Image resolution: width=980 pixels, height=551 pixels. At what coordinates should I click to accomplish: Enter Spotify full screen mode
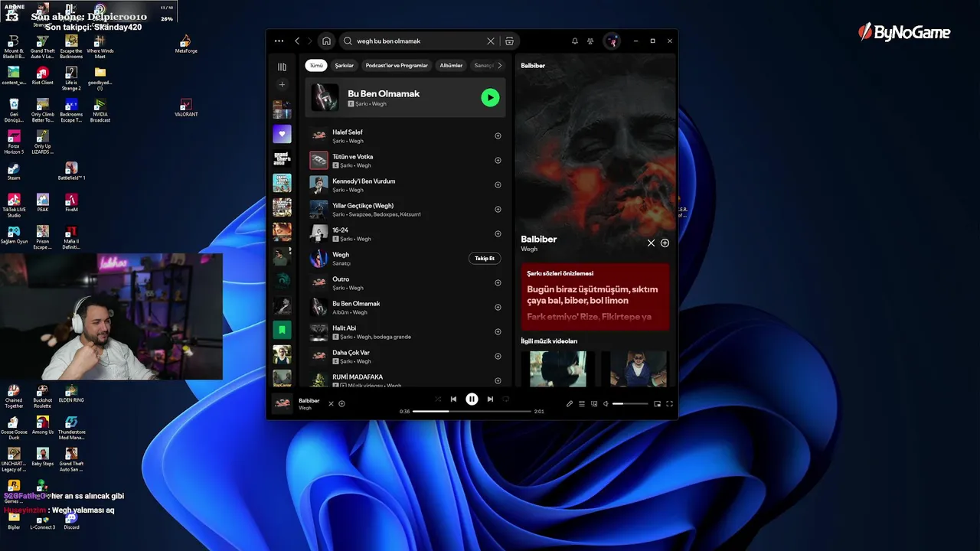[x=669, y=404]
